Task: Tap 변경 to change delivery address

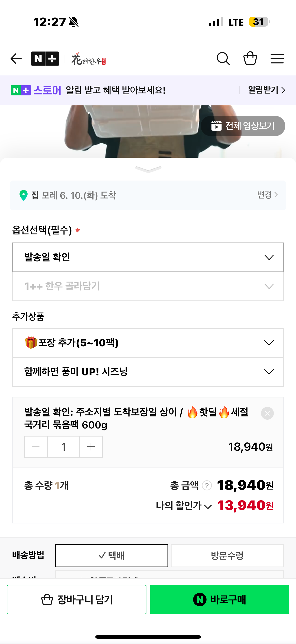Action: pyautogui.click(x=267, y=195)
